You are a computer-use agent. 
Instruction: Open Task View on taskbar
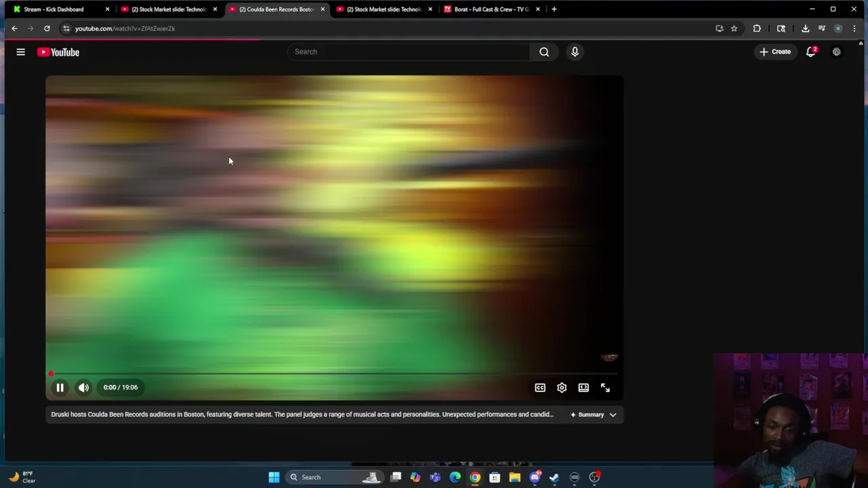(396, 477)
